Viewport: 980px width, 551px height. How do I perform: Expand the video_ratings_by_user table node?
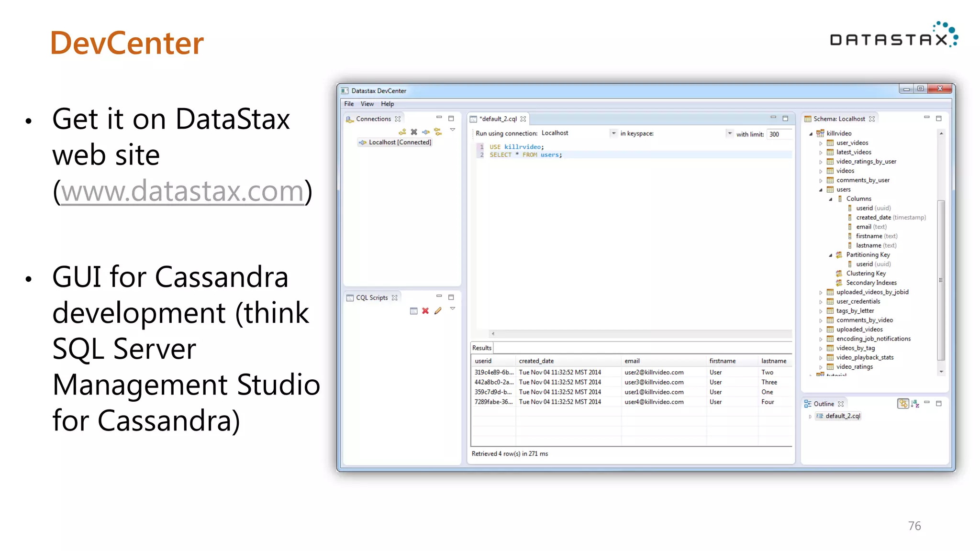point(821,162)
